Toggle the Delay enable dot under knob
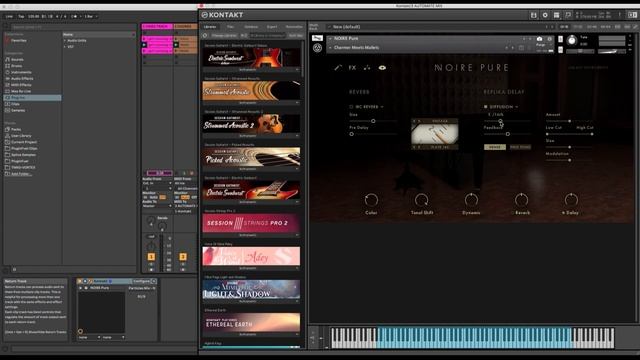The image size is (640, 360). tap(563, 213)
